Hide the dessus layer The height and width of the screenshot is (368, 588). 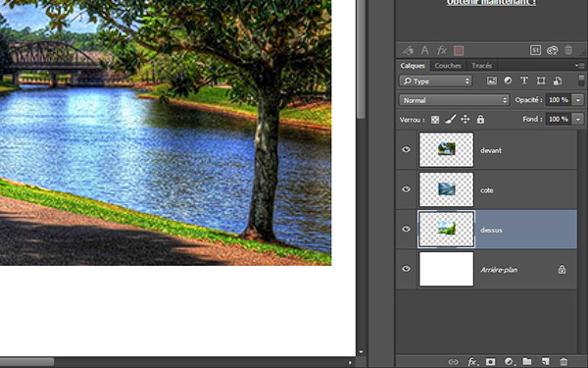click(x=406, y=229)
